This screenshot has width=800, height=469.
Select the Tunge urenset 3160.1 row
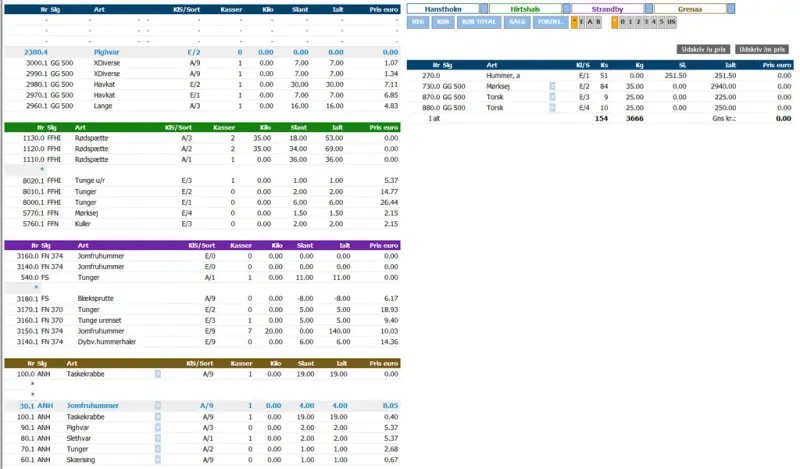(x=202, y=320)
